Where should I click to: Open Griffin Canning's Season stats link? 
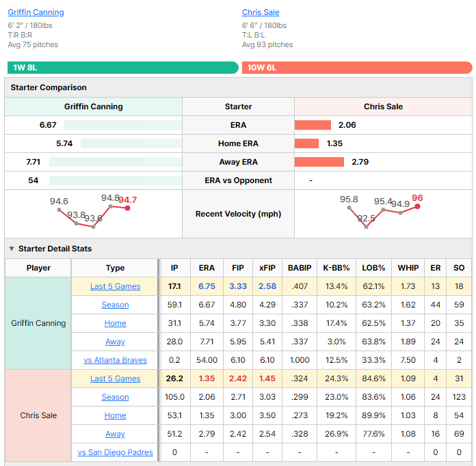tap(115, 305)
